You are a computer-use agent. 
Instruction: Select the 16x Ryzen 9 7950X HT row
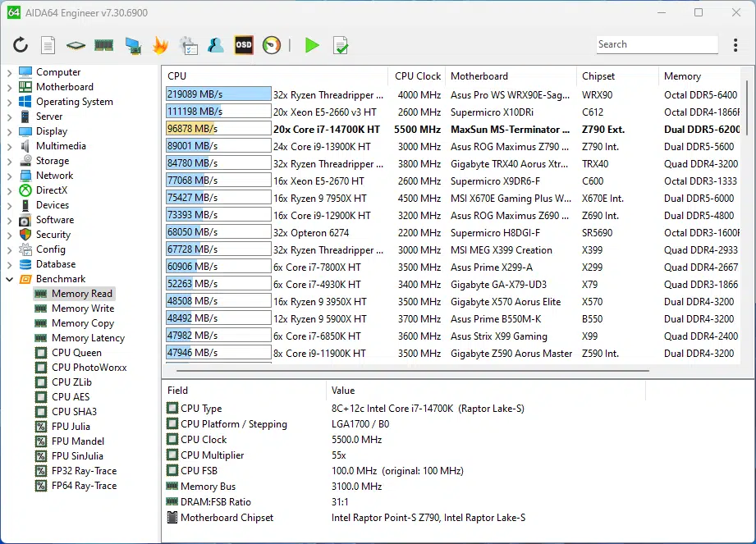tap(453, 198)
